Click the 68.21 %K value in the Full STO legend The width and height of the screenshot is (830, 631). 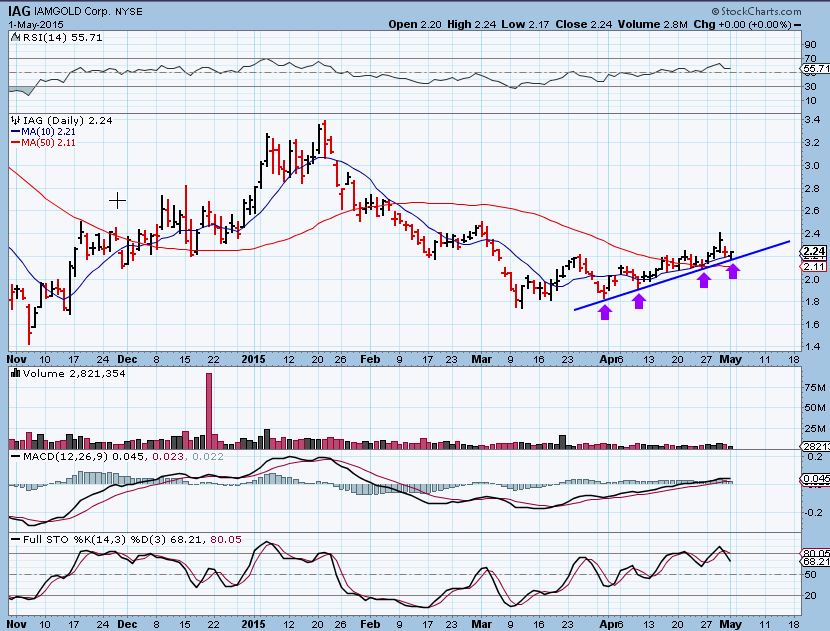pyautogui.click(x=187, y=539)
